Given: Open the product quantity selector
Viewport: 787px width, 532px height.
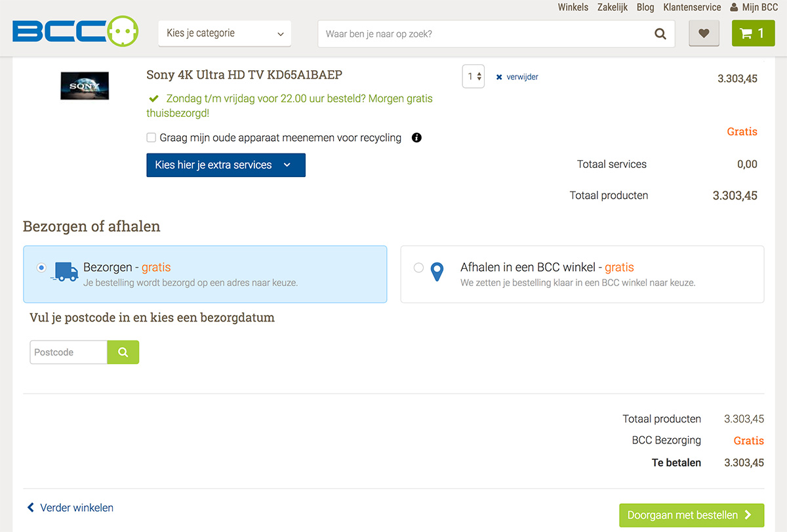Looking at the screenshot, I should click(x=474, y=77).
